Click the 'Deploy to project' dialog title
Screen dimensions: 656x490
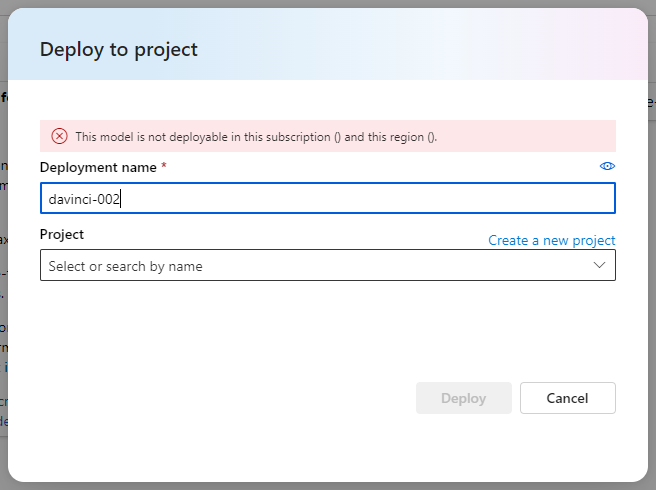[x=118, y=49]
